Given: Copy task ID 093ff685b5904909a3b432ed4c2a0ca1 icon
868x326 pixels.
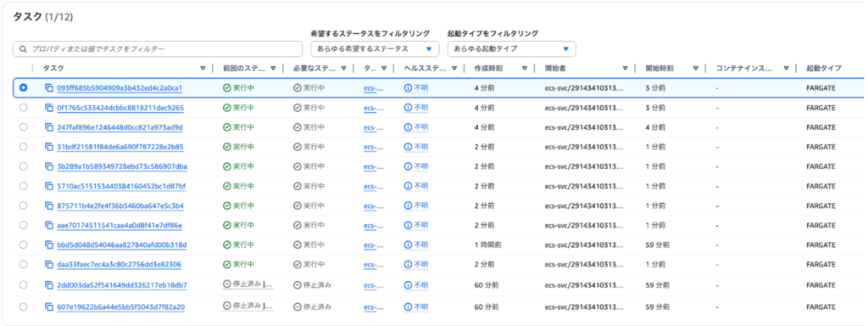Looking at the screenshot, I should pos(48,87).
